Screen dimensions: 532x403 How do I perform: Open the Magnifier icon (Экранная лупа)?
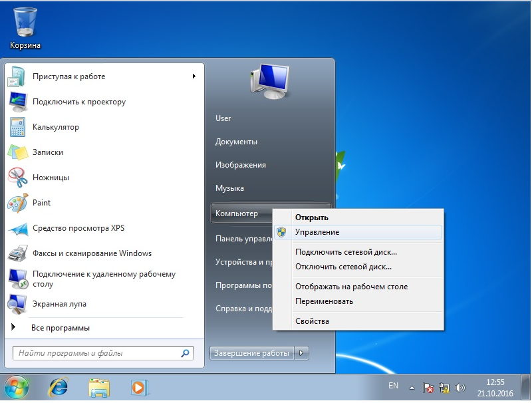(x=17, y=304)
